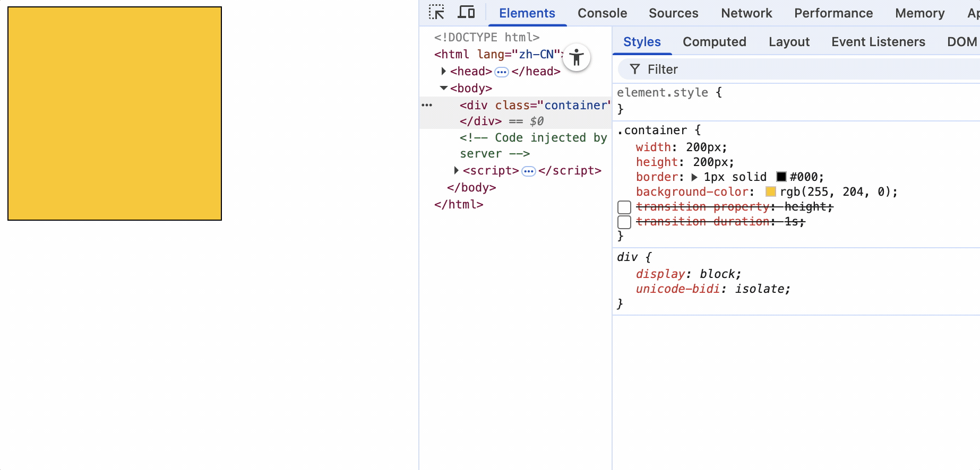The image size is (980, 470).
Task: Open the three-dots menu beside container div
Action: pos(427,105)
